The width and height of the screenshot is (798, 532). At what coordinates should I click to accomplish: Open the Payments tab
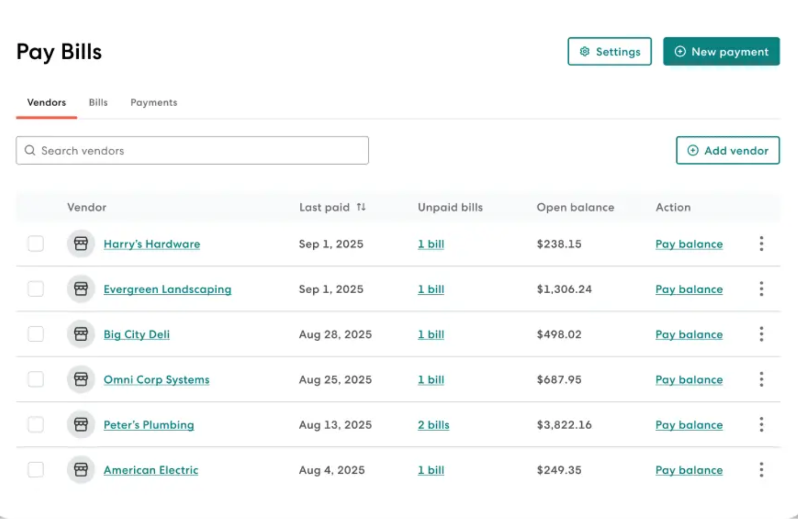tap(153, 102)
